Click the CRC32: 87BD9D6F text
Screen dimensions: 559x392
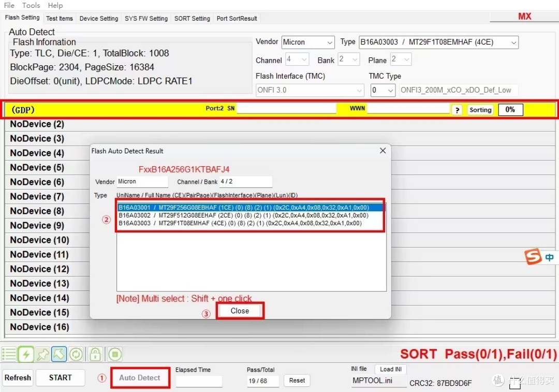(440, 383)
